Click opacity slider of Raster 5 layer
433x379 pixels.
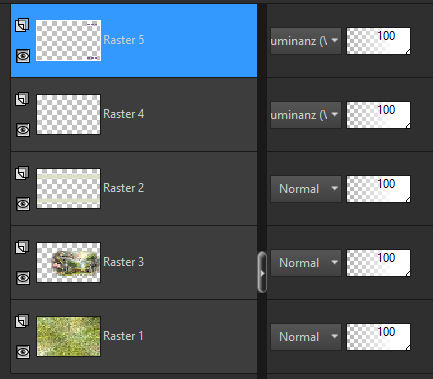point(379,41)
